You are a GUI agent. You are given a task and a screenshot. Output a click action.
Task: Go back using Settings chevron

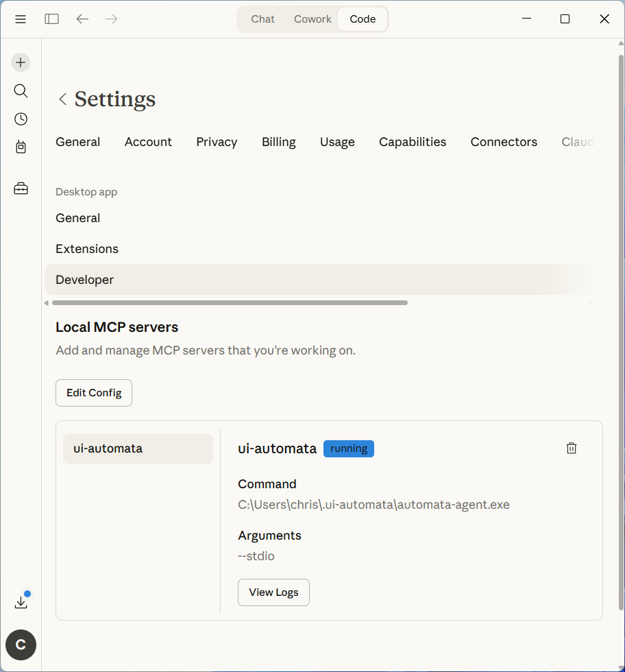pos(62,99)
